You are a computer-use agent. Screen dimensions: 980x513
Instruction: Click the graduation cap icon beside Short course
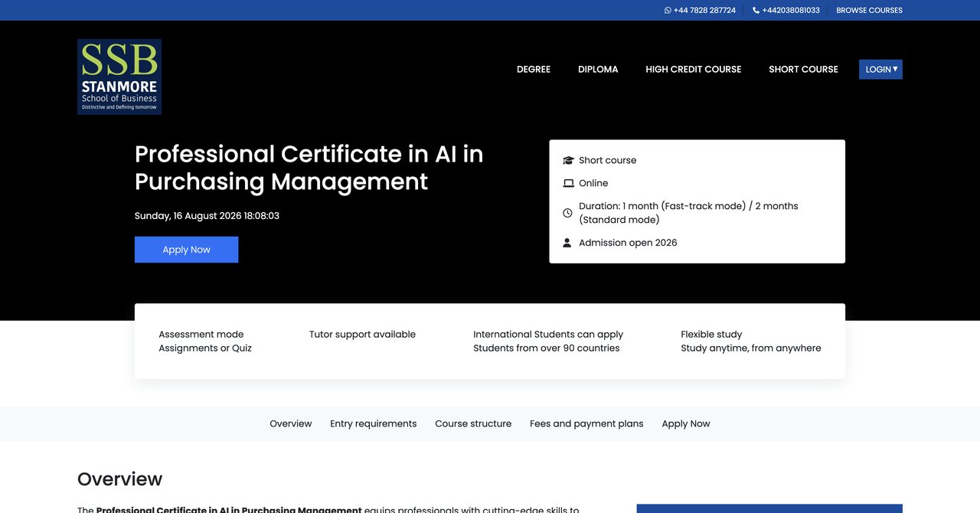pyautogui.click(x=568, y=161)
